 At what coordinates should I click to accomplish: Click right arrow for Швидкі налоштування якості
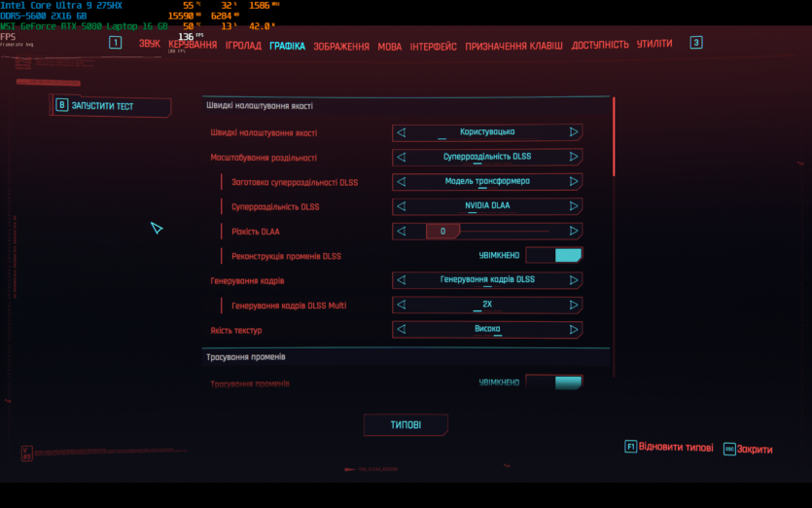[x=574, y=132]
